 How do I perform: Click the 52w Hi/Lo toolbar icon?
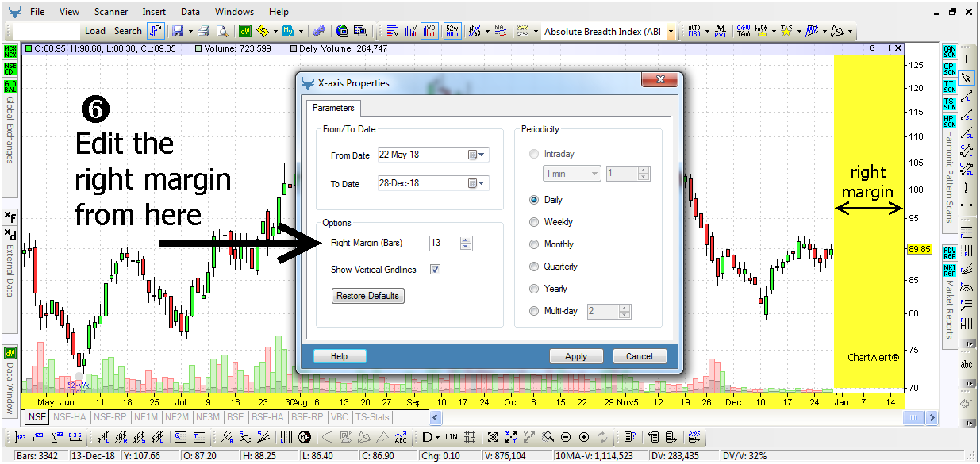(x=452, y=31)
